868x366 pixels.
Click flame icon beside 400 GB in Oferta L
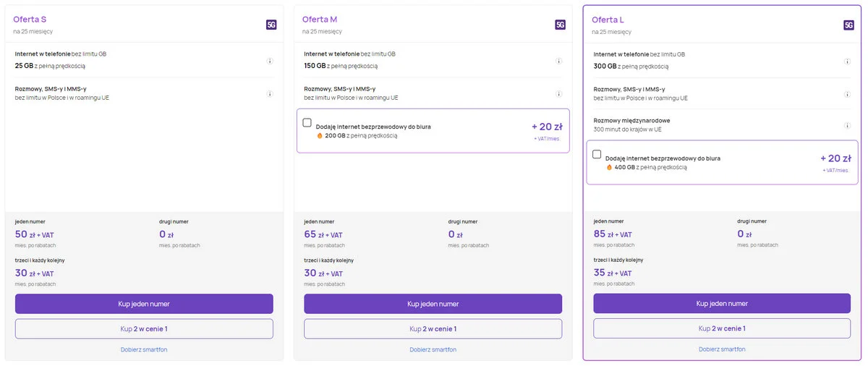(609, 167)
